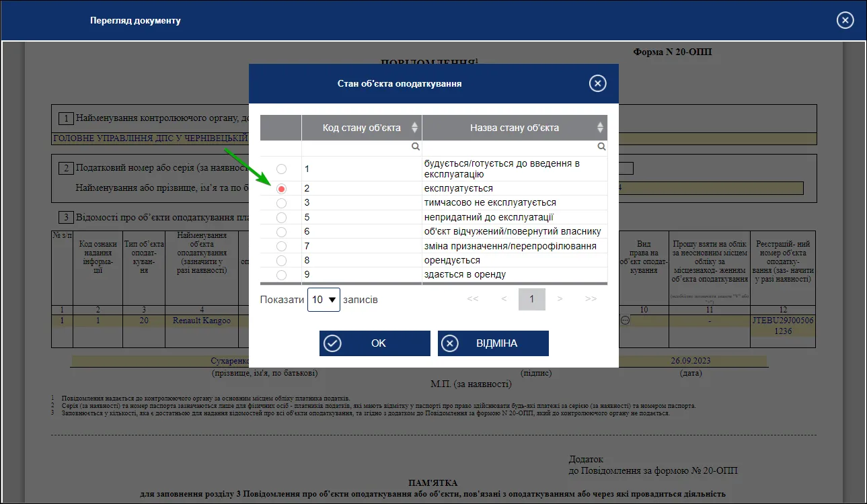Click the Код стану об'єкта filter field
Image resolution: width=867 pixels, height=504 pixels.
click(362, 147)
